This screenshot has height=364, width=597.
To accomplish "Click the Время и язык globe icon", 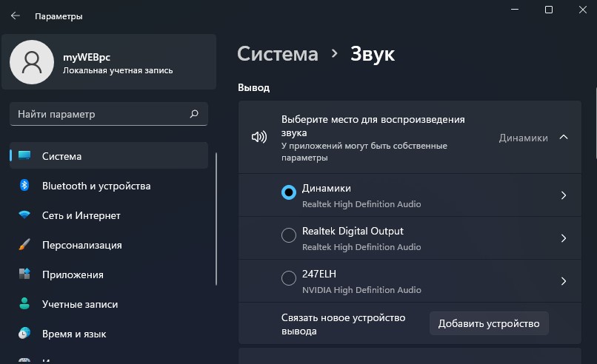I will pos(24,333).
